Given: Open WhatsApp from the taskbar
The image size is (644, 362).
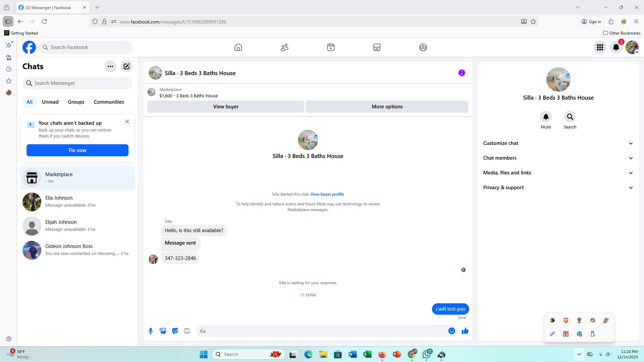Looking at the screenshot, I should [x=427, y=354].
